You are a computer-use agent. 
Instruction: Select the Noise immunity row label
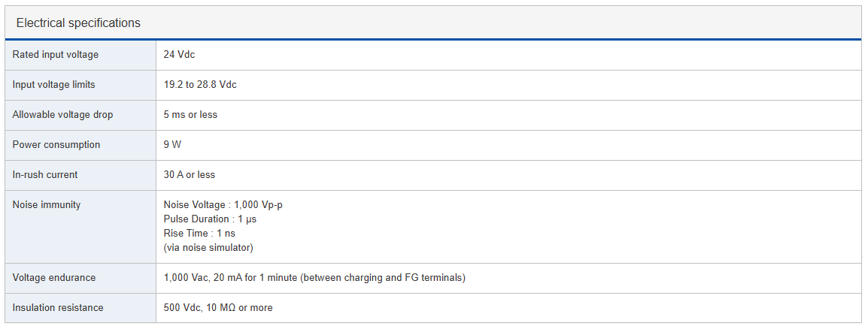pos(47,205)
